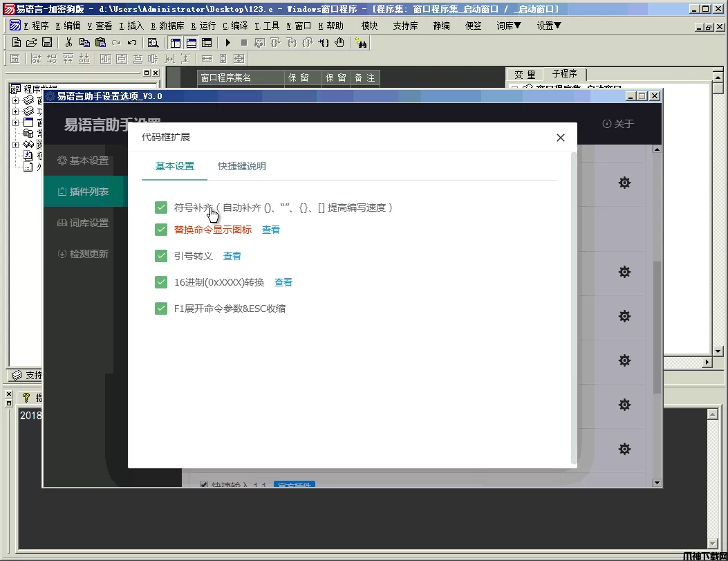Click the hand breakpoint toolbar icon
The image size is (728, 561).
[x=339, y=42]
